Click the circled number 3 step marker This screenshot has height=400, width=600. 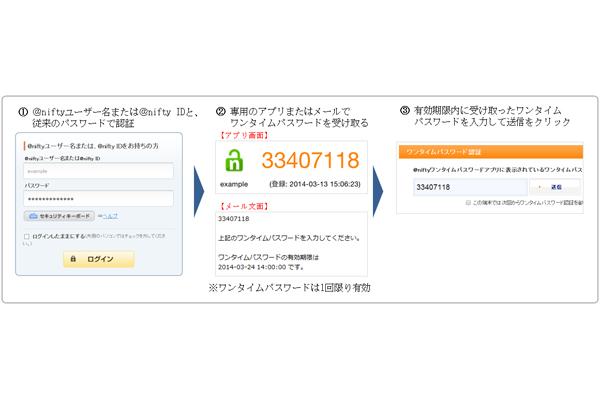[404, 108]
